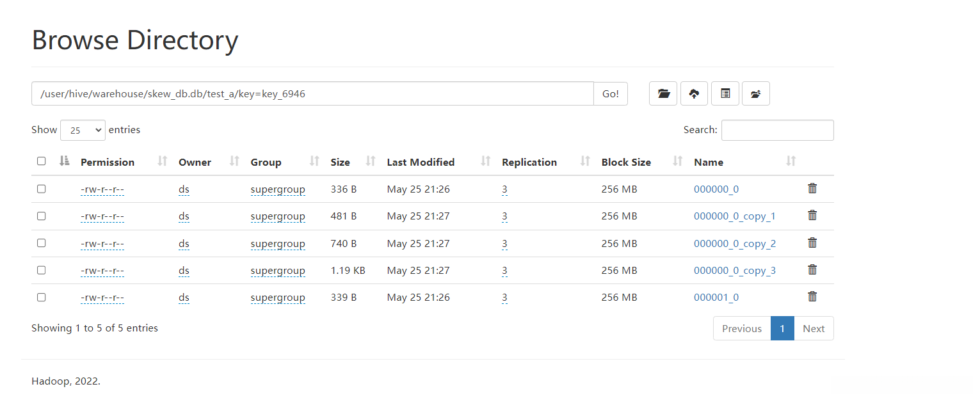Click the Next pagination button
Image resolution: width=980 pixels, height=398 pixels.
point(814,328)
